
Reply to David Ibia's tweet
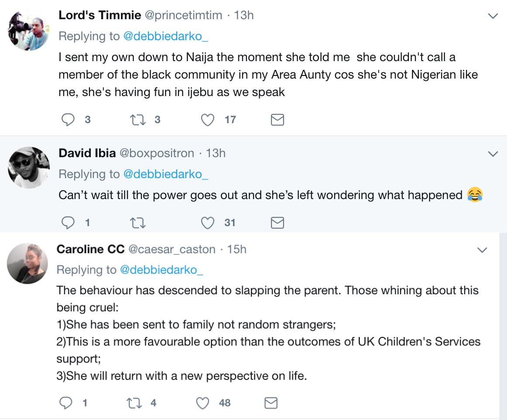(68, 223)
